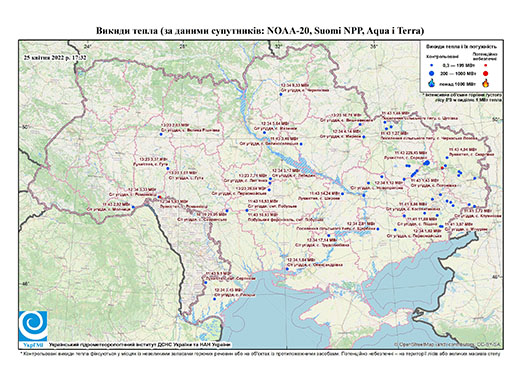Click the 200 — 1000 MW legend label

coord(458,73)
